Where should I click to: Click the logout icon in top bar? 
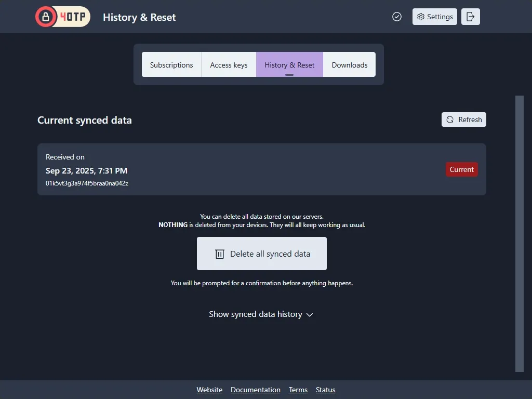click(470, 17)
